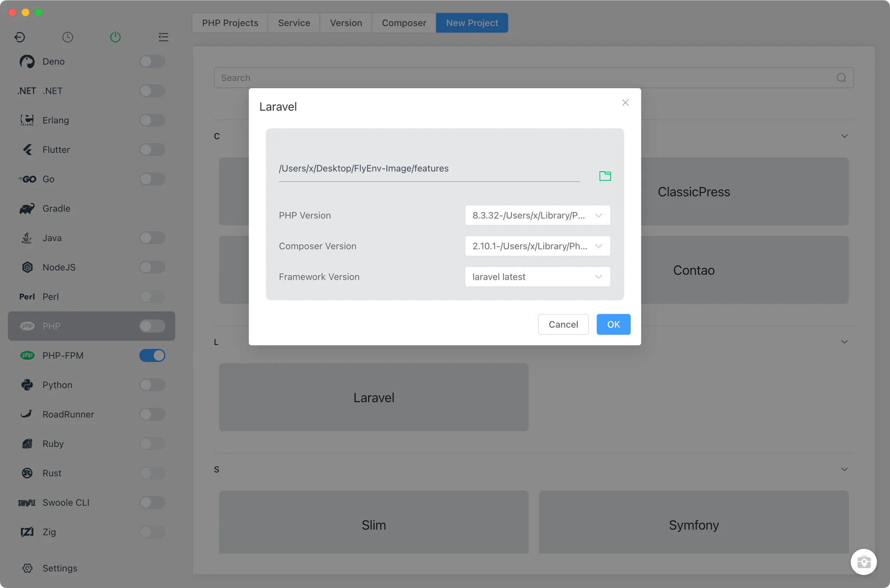Viewport: 890px width, 588px height.
Task: Click the Java coffee cup icon
Action: coord(27,238)
